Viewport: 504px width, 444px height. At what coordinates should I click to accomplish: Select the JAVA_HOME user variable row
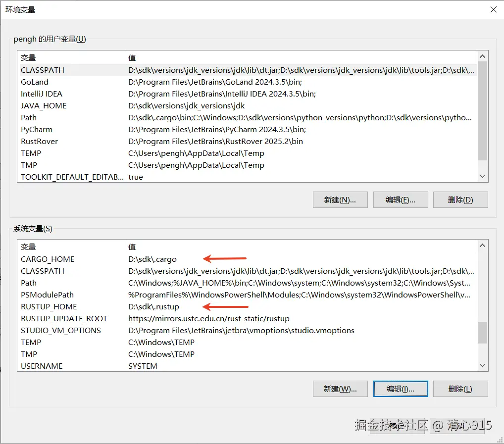coord(44,106)
